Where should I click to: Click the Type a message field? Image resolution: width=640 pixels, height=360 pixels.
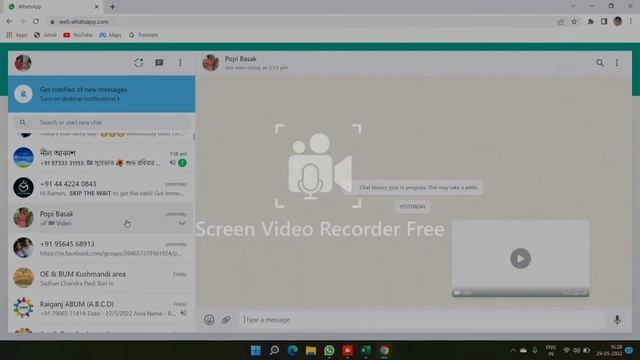tap(422, 320)
